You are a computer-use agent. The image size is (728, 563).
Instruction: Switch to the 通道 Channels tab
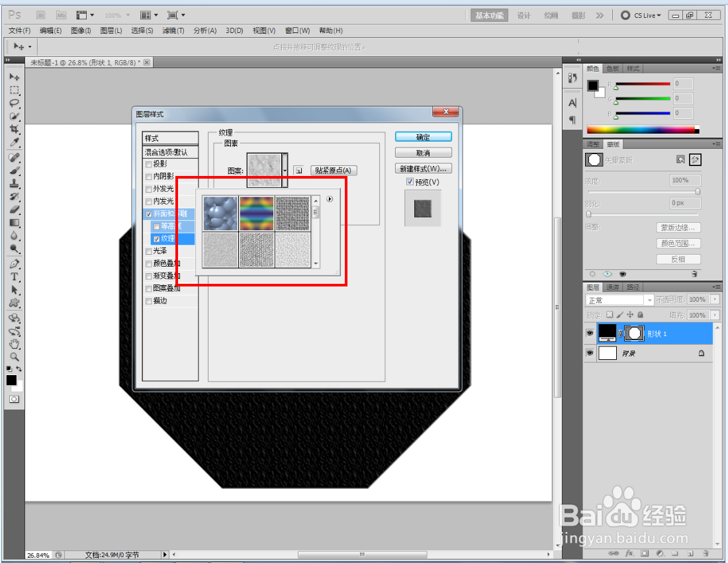[x=612, y=287]
